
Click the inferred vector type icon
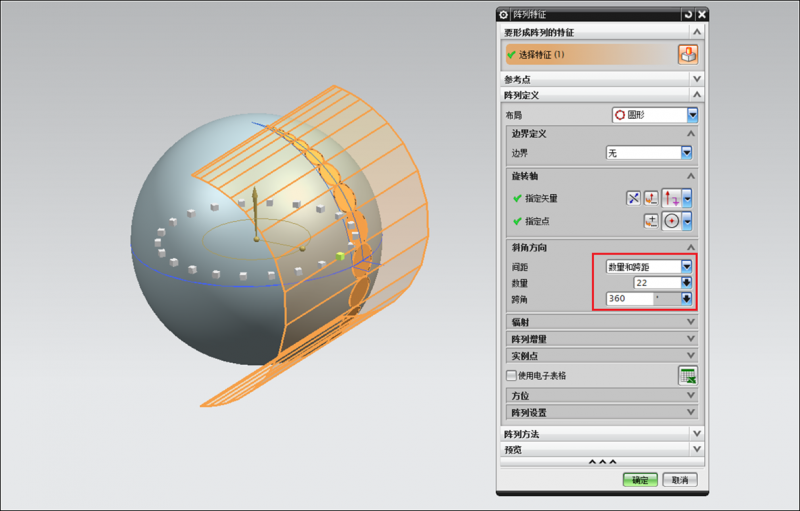click(670, 198)
